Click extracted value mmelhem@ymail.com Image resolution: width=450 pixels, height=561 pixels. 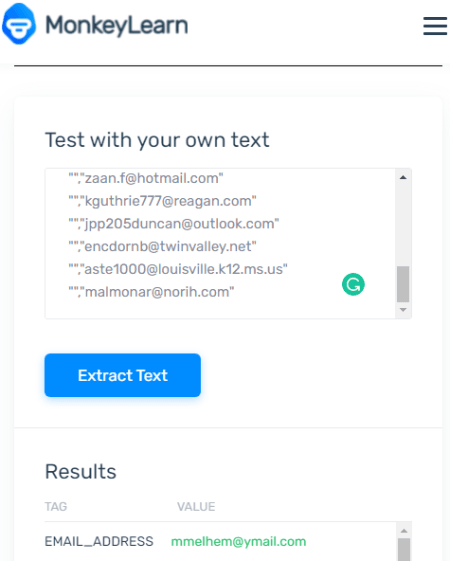[239, 541]
